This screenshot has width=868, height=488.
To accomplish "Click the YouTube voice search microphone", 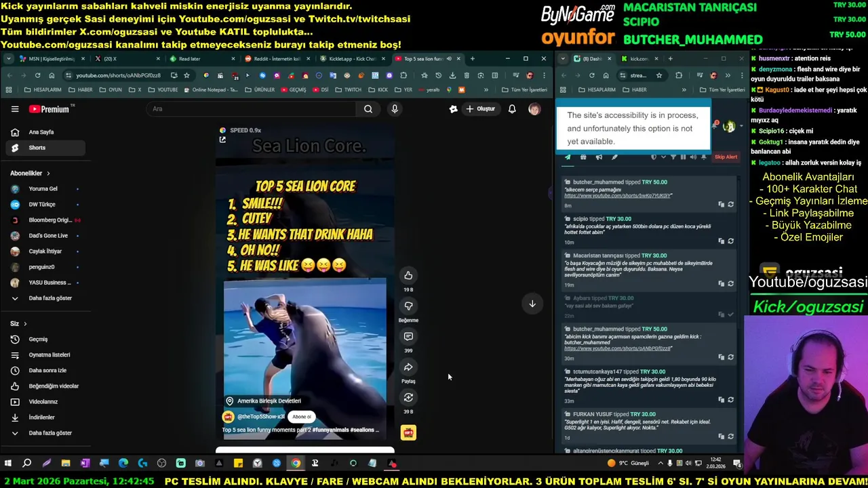I will [395, 108].
